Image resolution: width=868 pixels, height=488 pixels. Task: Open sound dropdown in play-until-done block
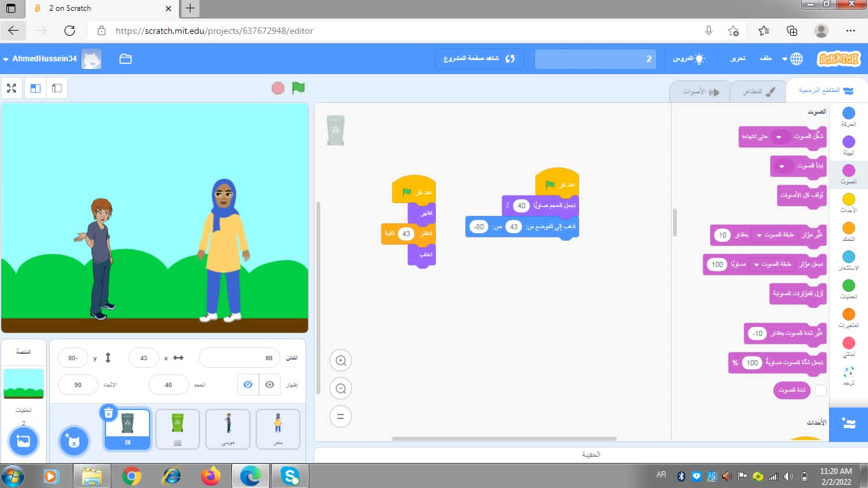(779, 137)
